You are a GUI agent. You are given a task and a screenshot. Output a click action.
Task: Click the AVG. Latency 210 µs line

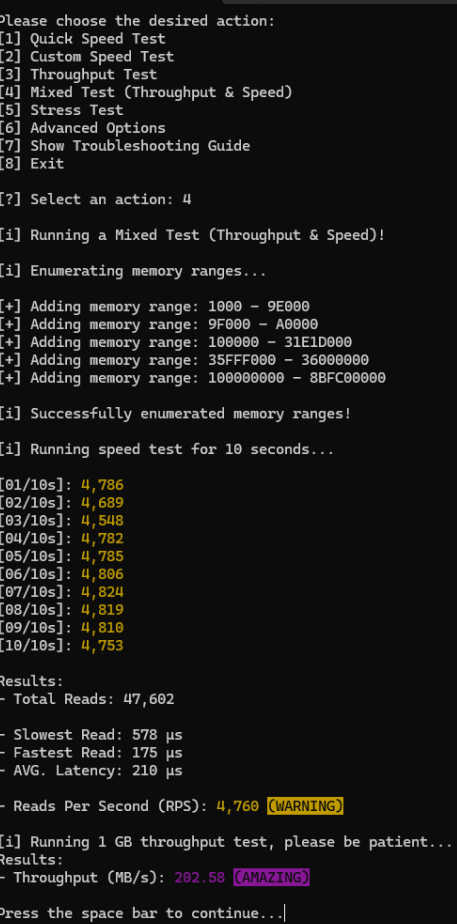91,770
